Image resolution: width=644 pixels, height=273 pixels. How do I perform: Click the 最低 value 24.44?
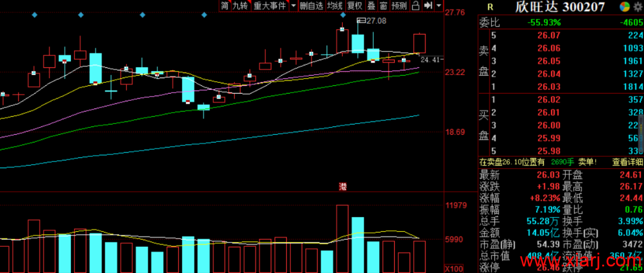click(x=631, y=198)
